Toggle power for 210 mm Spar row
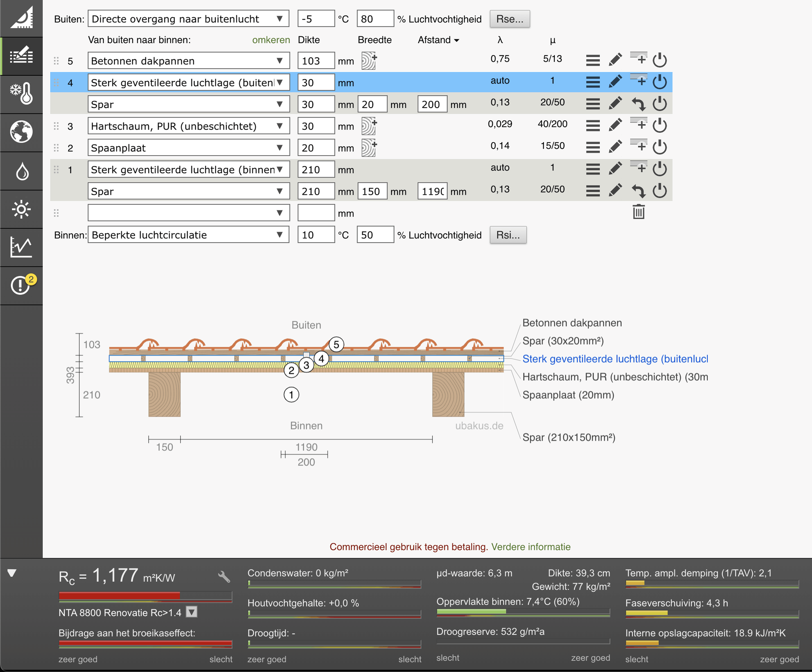Viewport: 812px width, 672px height. click(x=660, y=190)
